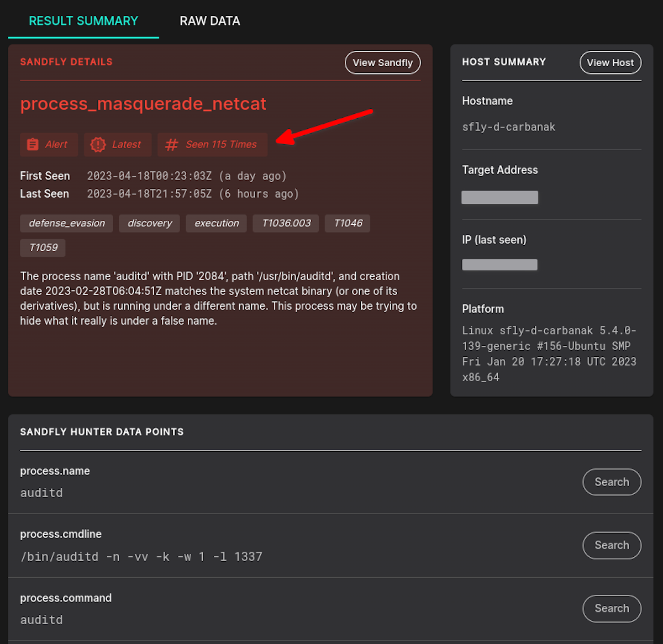The image size is (663, 644).
Task: Select the discovery tag
Action: (150, 223)
